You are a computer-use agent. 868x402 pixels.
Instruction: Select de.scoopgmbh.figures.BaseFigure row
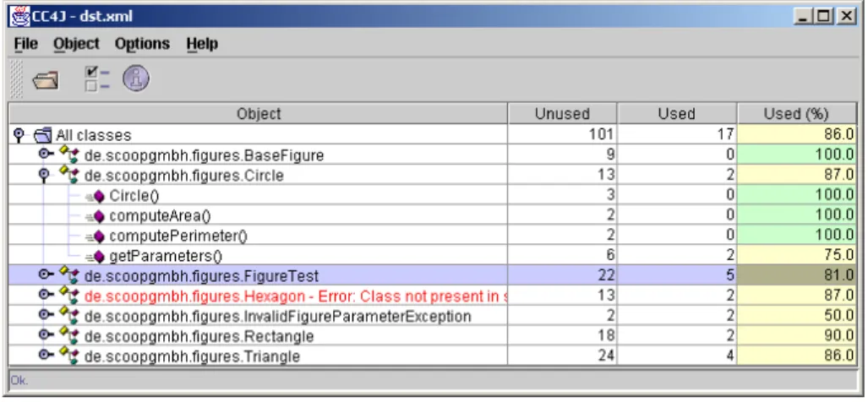click(204, 156)
